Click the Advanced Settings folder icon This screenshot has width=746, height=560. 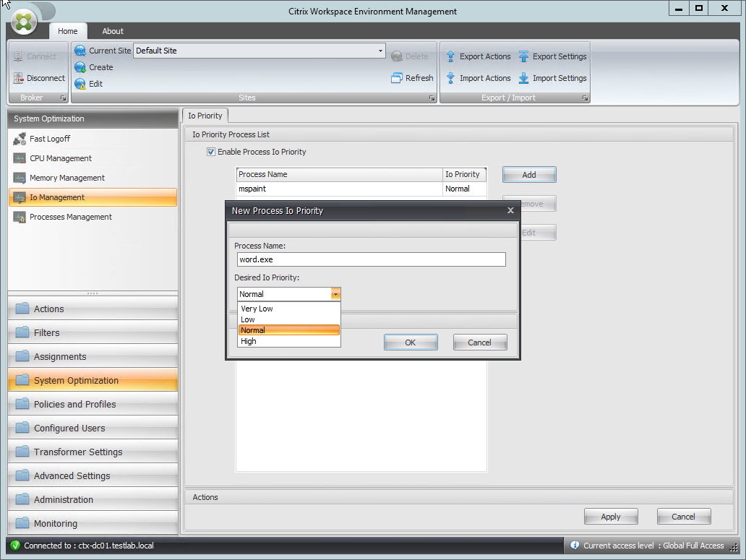(x=22, y=475)
